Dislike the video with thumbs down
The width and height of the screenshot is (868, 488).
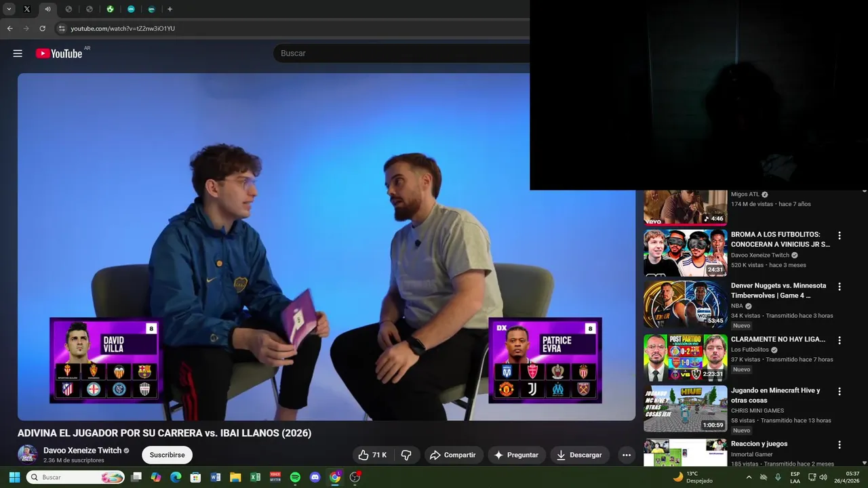point(406,455)
